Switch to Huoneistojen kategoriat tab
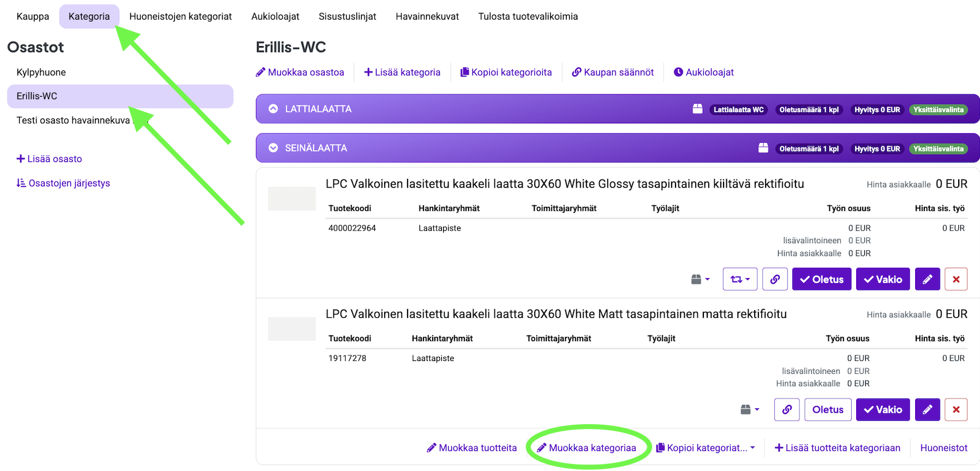The image size is (980, 471). pos(180,16)
